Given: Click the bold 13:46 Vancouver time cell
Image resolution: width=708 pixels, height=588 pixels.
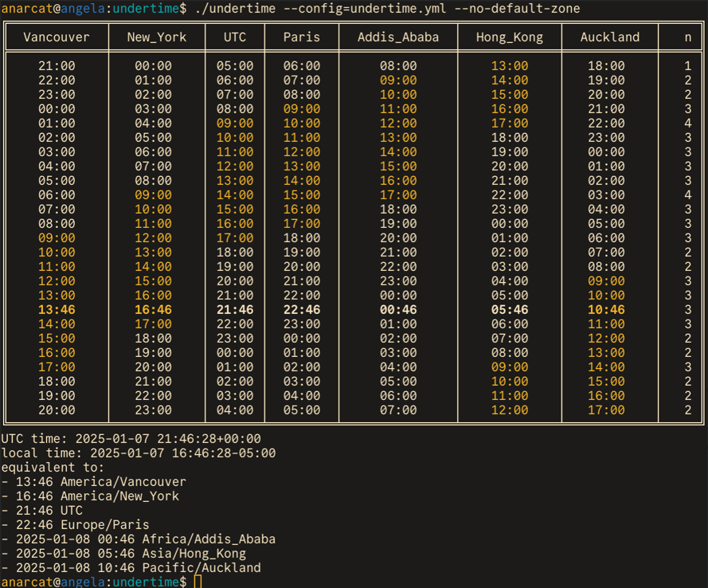Looking at the screenshot, I should (x=57, y=310).
